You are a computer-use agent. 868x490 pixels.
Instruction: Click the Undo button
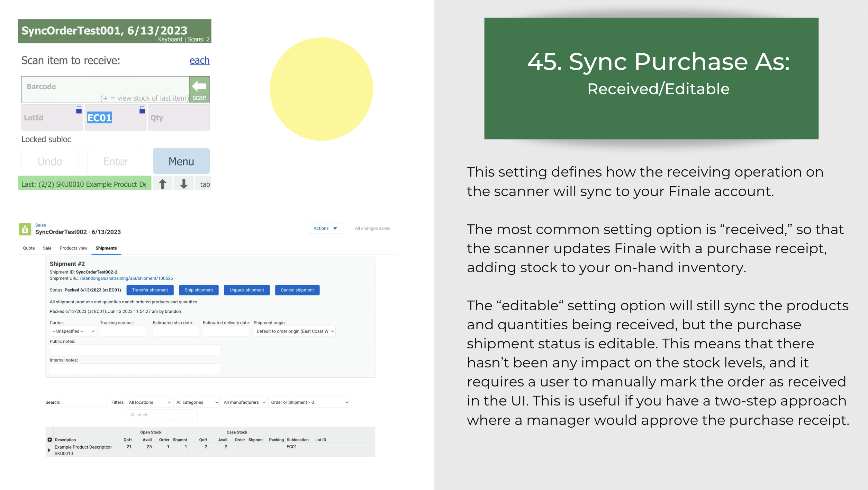pyautogui.click(x=50, y=161)
